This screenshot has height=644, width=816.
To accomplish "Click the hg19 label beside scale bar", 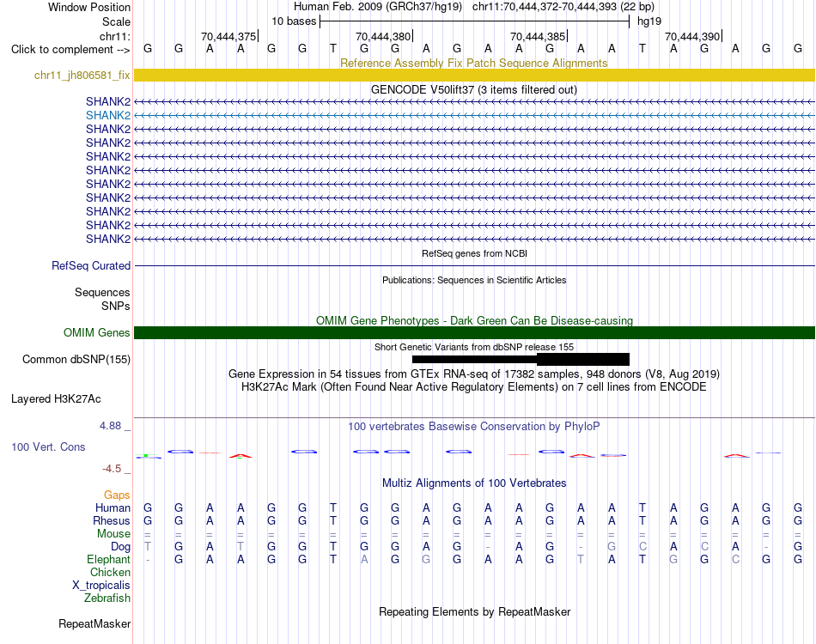I will (649, 21).
